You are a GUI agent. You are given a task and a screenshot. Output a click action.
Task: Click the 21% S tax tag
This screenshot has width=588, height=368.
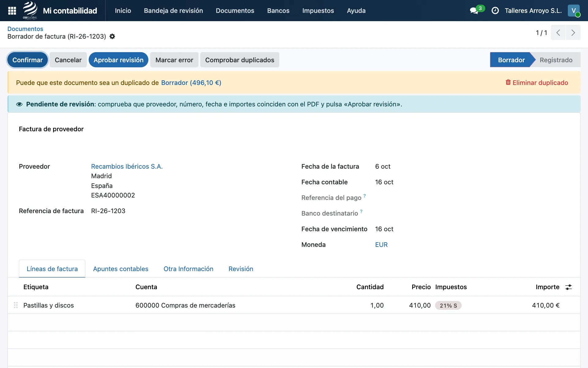point(448,305)
